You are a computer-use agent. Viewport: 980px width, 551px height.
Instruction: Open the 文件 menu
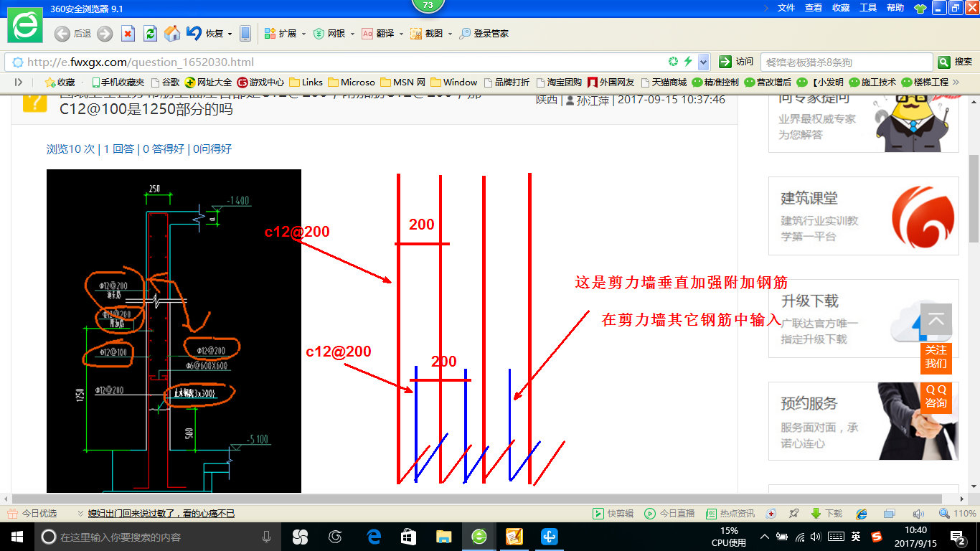pos(786,8)
